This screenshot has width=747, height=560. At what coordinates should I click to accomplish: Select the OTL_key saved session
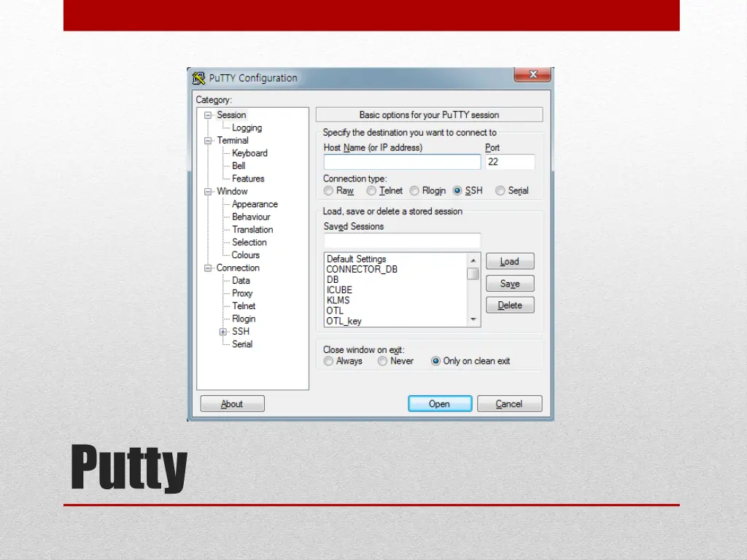pos(344,322)
